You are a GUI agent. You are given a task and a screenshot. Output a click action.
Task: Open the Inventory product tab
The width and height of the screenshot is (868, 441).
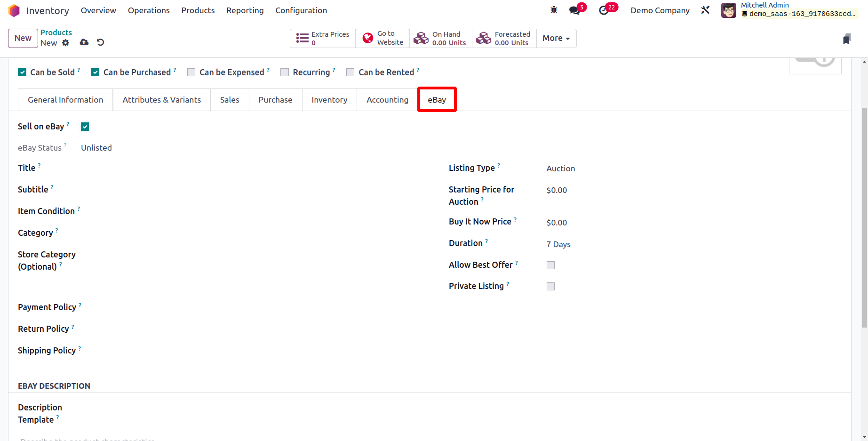pyautogui.click(x=329, y=100)
